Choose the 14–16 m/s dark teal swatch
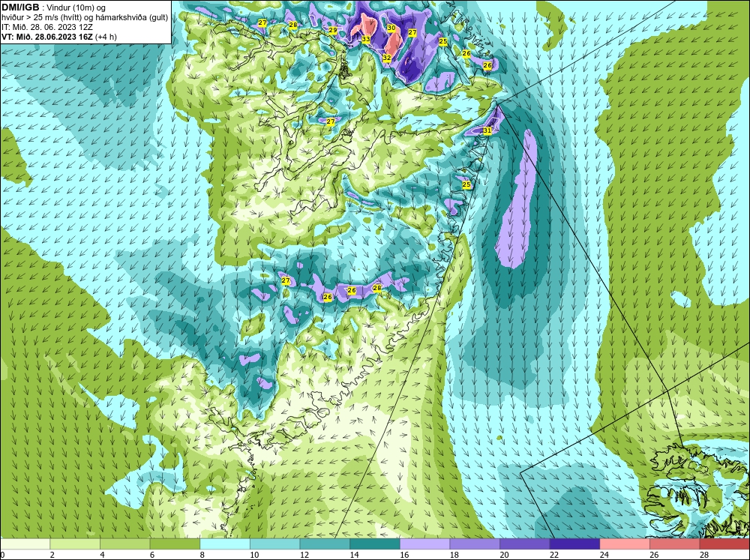Viewport: 750px width, 560px height. 375,544
